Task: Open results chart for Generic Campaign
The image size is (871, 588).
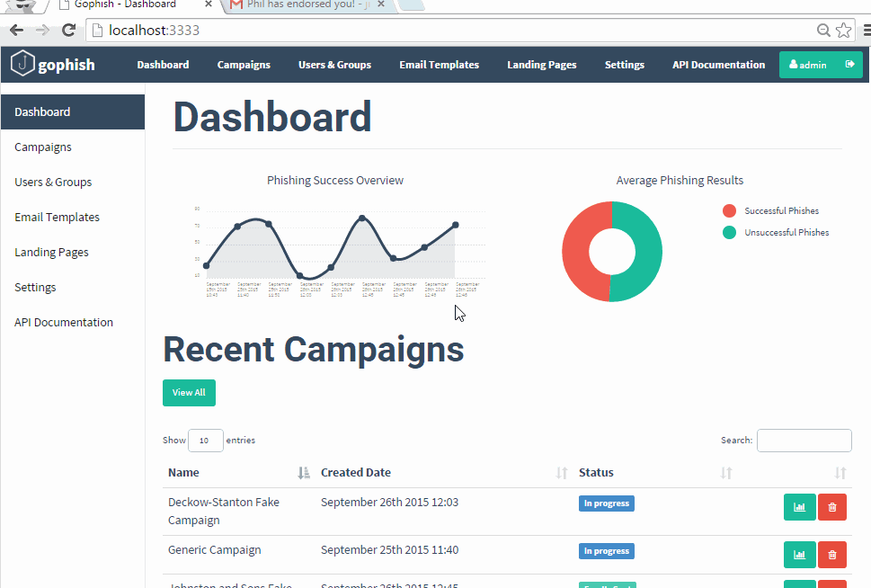Action: [x=799, y=555]
